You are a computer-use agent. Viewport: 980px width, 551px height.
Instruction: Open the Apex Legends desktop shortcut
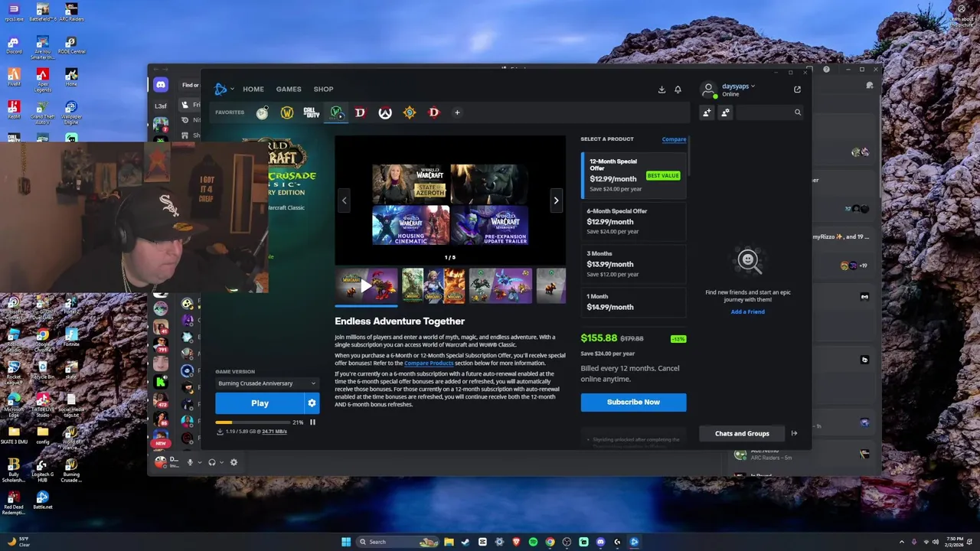point(42,80)
